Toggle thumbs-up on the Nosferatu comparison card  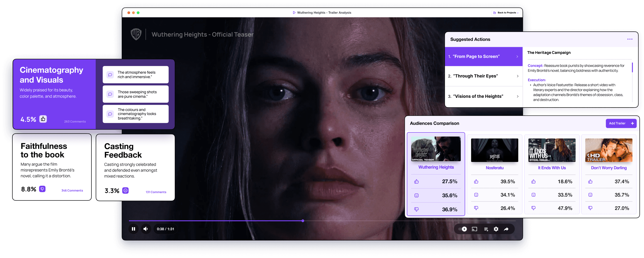pyautogui.click(x=476, y=181)
